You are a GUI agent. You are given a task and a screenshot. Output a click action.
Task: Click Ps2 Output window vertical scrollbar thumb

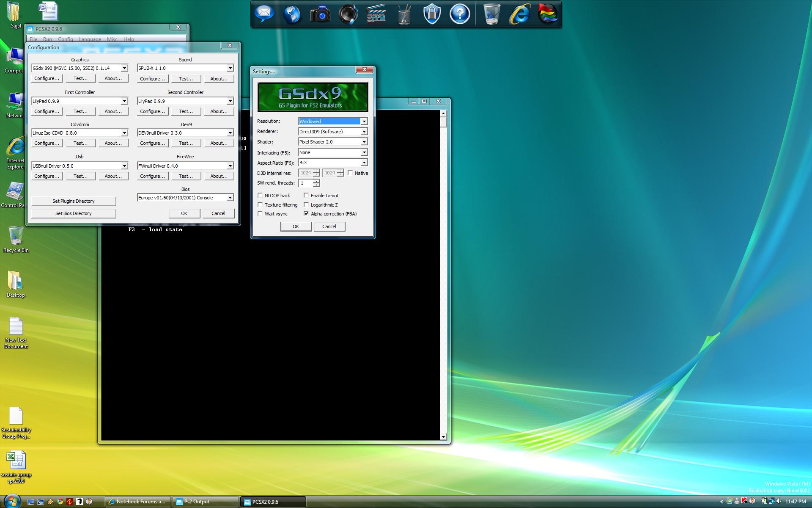coord(443,122)
